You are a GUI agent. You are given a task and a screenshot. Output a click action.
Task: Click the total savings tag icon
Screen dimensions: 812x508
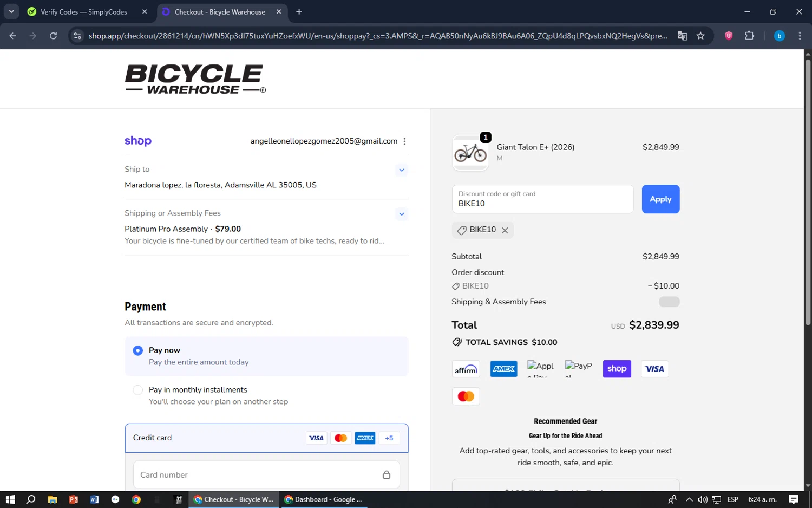pos(457,342)
